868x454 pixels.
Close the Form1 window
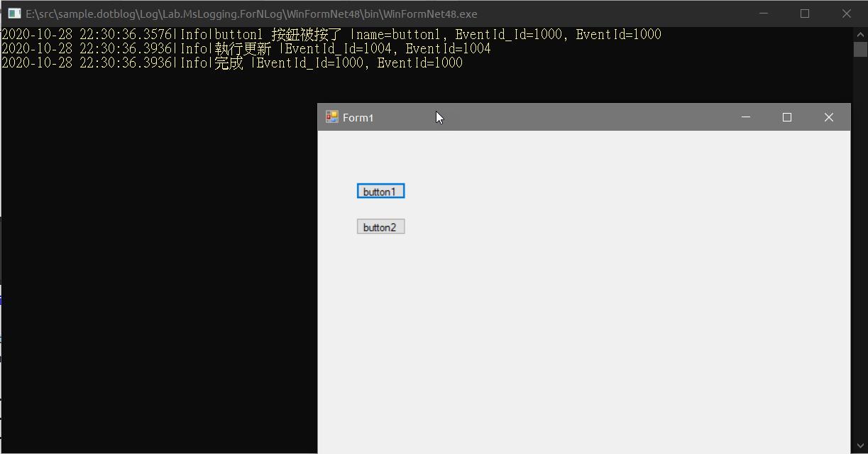(x=828, y=117)
